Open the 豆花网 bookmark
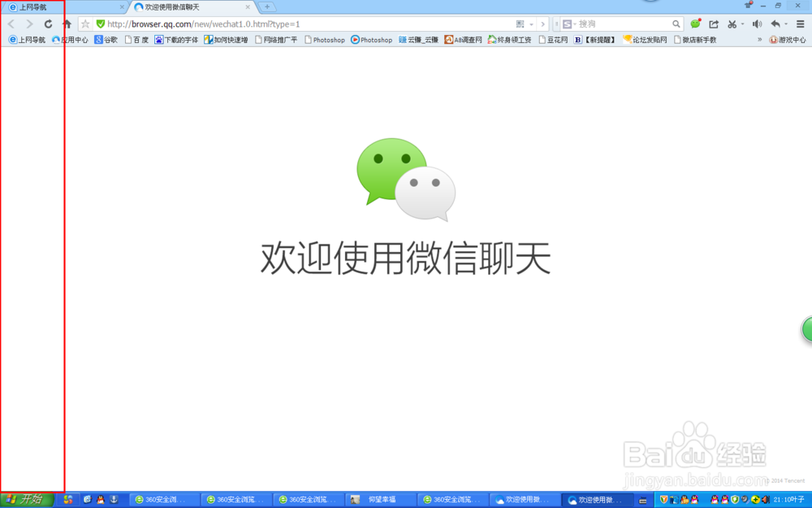This screenshot has height=508, width=812. [553, 40]
